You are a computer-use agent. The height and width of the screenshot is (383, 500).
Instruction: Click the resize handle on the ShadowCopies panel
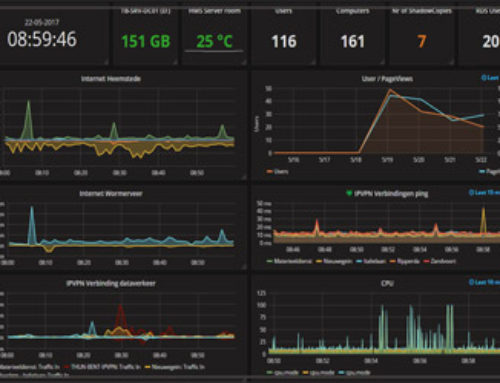pyautogui.click(x=451, y=62)
